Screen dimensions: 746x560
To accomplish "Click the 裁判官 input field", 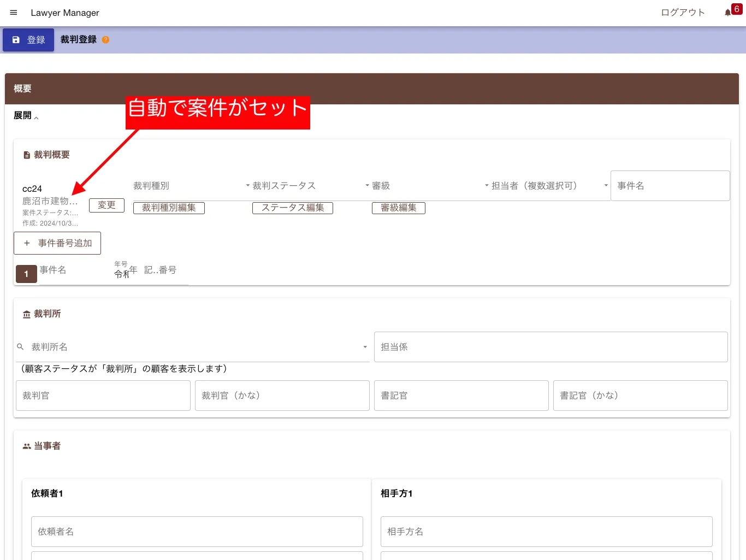I will point(103,396).
